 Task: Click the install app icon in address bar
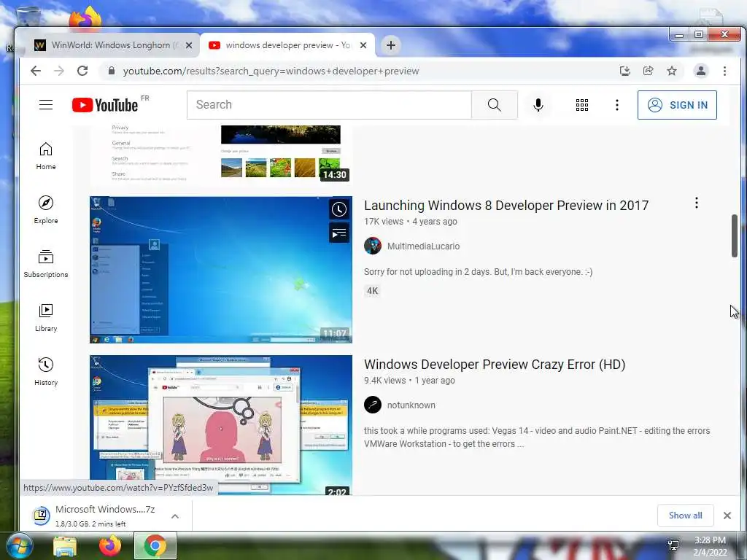click(624, 71)
